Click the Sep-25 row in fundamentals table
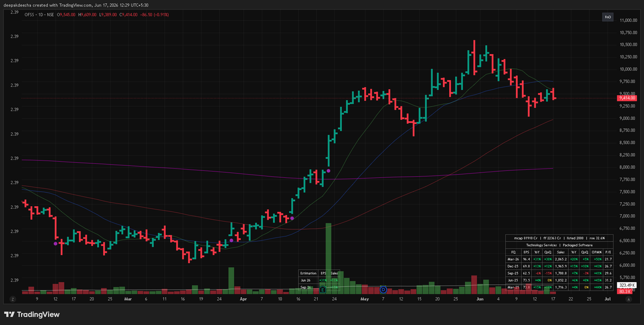Screen dimensions: 644x325 point(559,273)
